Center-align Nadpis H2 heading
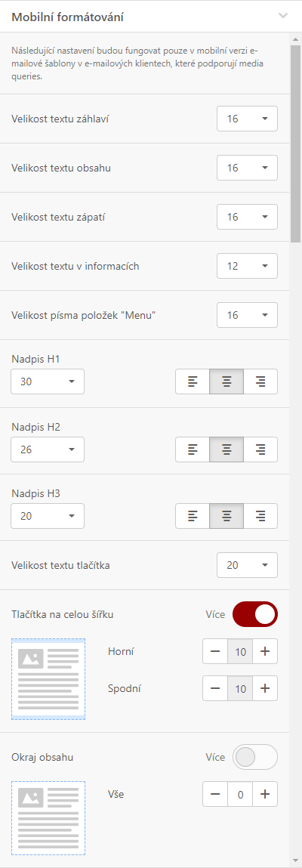The image size is (302, 868). tap(226, 449)
